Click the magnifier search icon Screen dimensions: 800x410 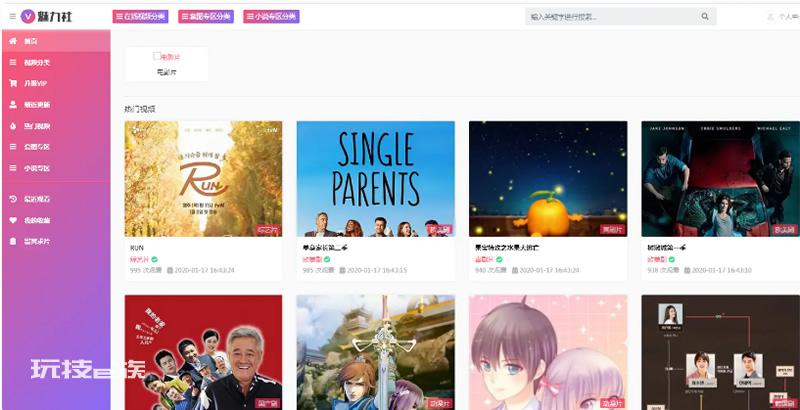tap(705, 16)
